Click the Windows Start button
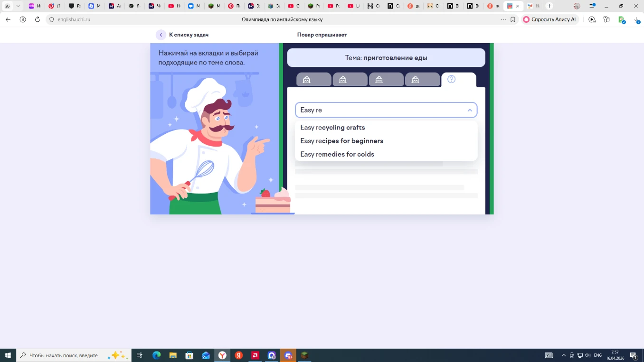Screen dimensions: 644x362 [8, 355]
